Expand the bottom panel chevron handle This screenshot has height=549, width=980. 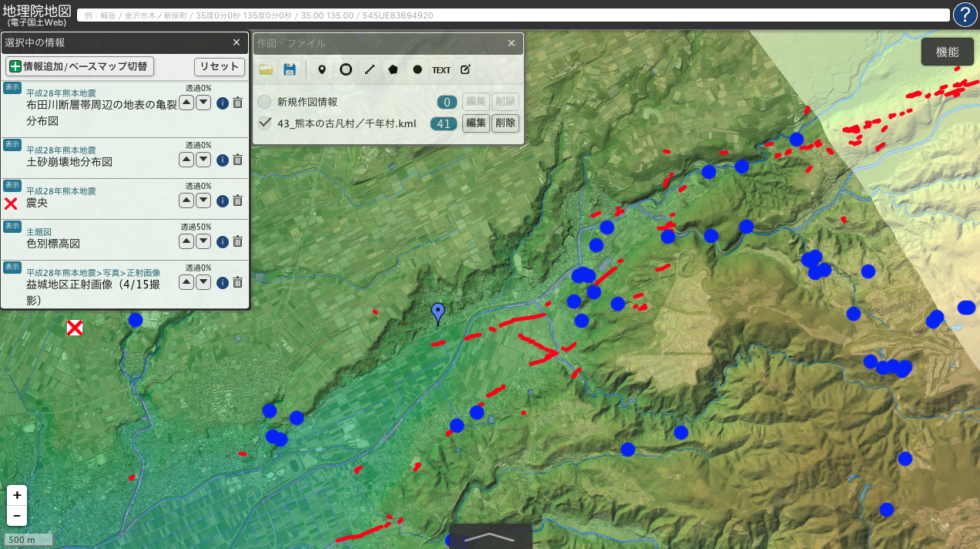coord(490,537)
